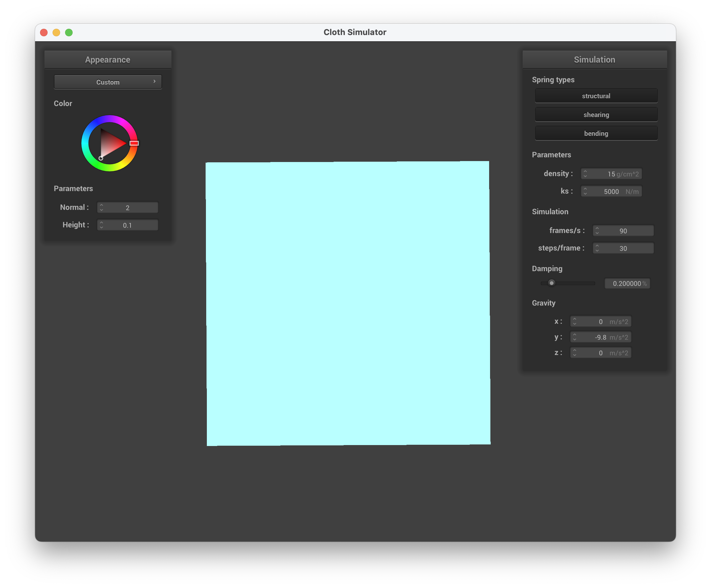Click the steps/frame stepper arrows

(x=597, y=248)
